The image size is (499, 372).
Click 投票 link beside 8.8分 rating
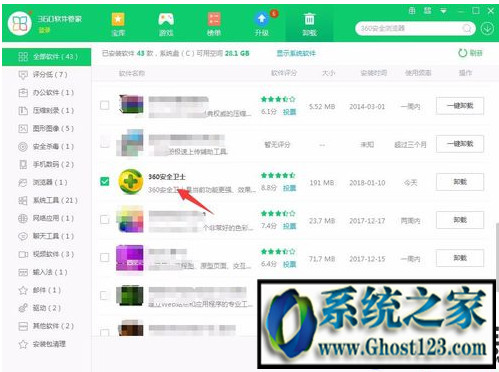click(x=289, y=188)
